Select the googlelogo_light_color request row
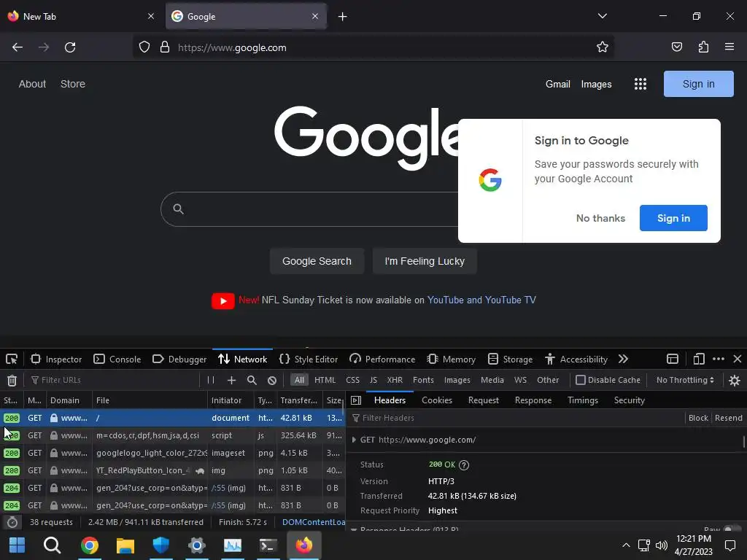This screenshot has width=747, height=560. point(172,453)
